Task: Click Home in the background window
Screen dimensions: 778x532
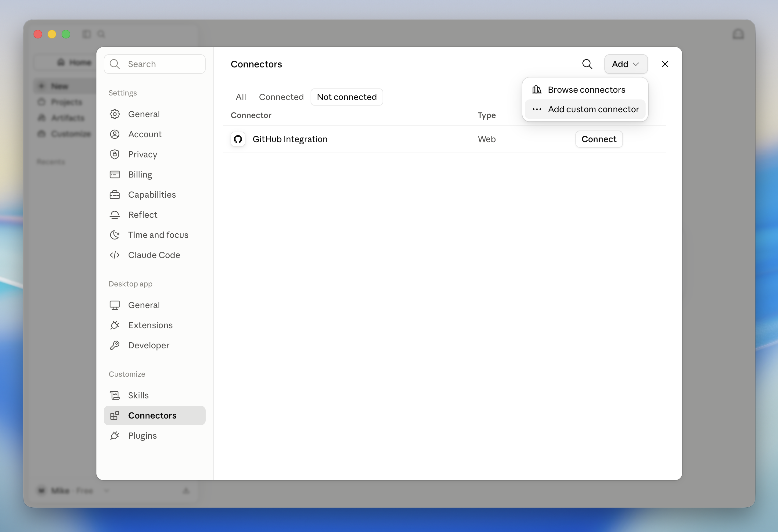Action: pyautogui.click(x=74, y=62)
